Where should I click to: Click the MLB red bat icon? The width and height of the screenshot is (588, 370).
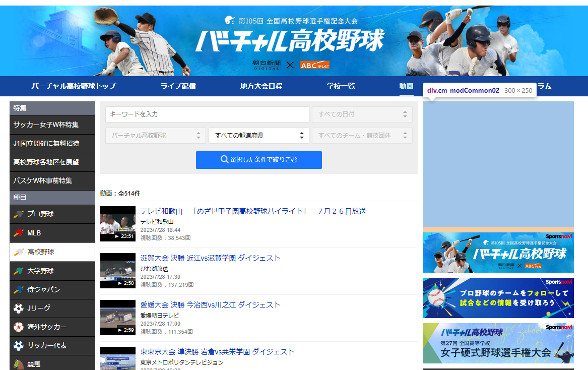click(x=18, y=233)
